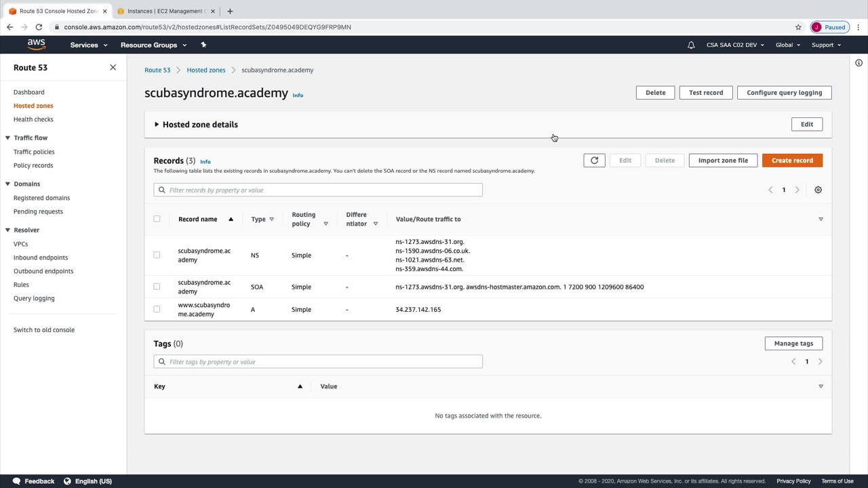Viewport: 868px width, 488px height.
Task: Close the EC2 Management browser tab
Action: click(213, 11)
